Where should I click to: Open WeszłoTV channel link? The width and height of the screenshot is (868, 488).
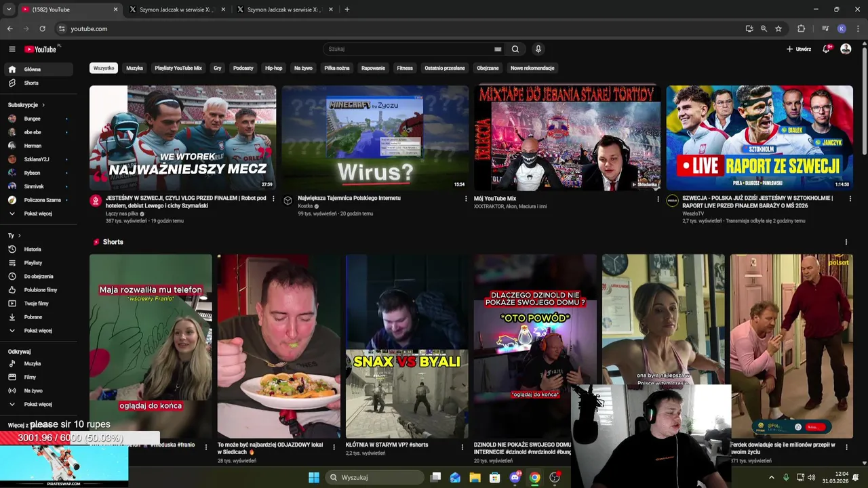(693, 213)
